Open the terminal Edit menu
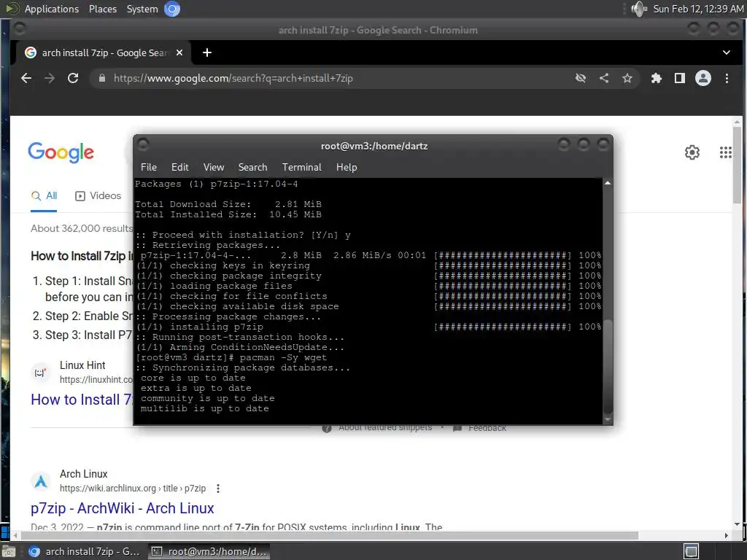This screenshot has height=560, width=747. coord(179,167)
